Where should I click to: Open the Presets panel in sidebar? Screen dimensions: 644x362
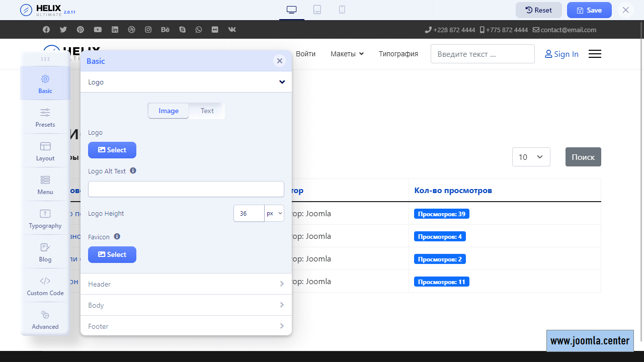point(45,117)
